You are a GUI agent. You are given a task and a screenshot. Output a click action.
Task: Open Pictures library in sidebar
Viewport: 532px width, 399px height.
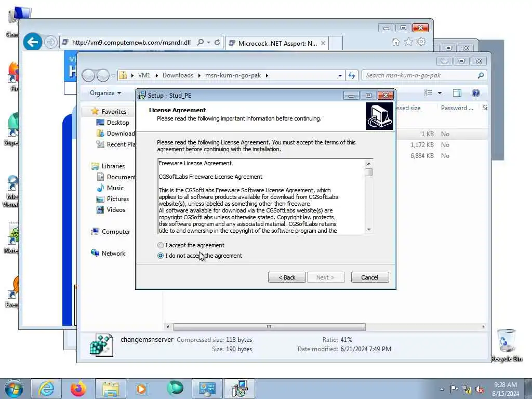[x=118, y=199]
